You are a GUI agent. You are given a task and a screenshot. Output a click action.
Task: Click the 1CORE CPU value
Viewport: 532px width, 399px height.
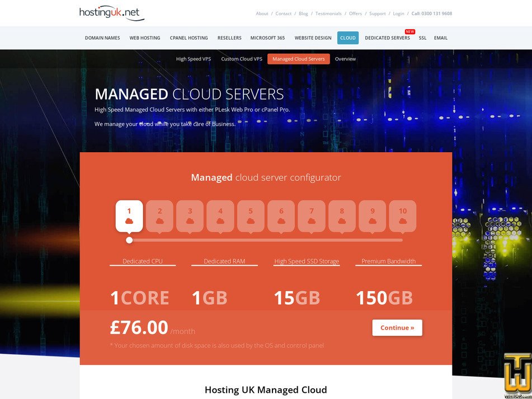pyautogui.click(x=139, y=298)
